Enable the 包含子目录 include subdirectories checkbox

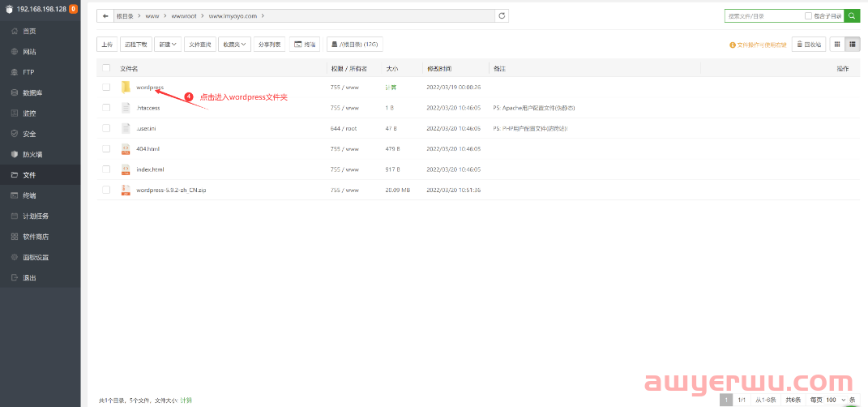pos(808,16)
